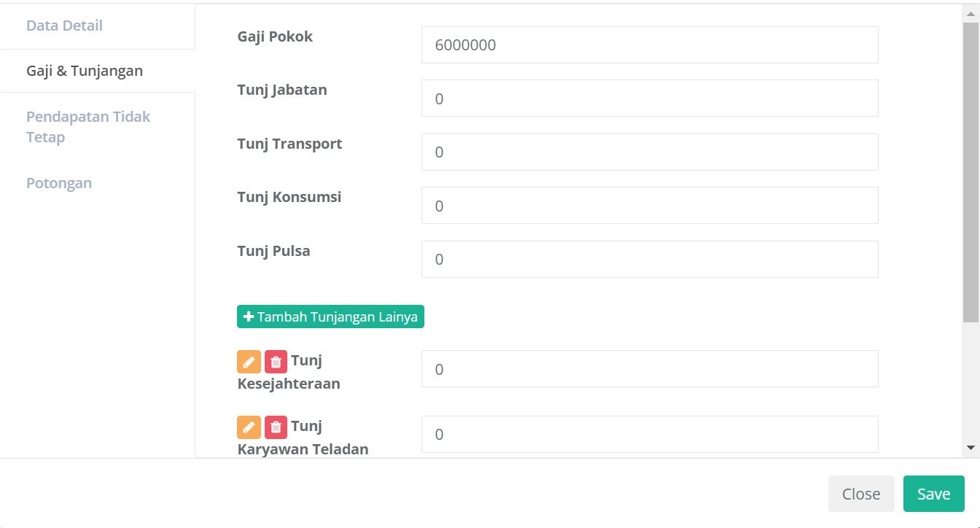Click the scrollbar up arrow
The height and width of the screenshot is (528, 980).
tap(971, 14)
